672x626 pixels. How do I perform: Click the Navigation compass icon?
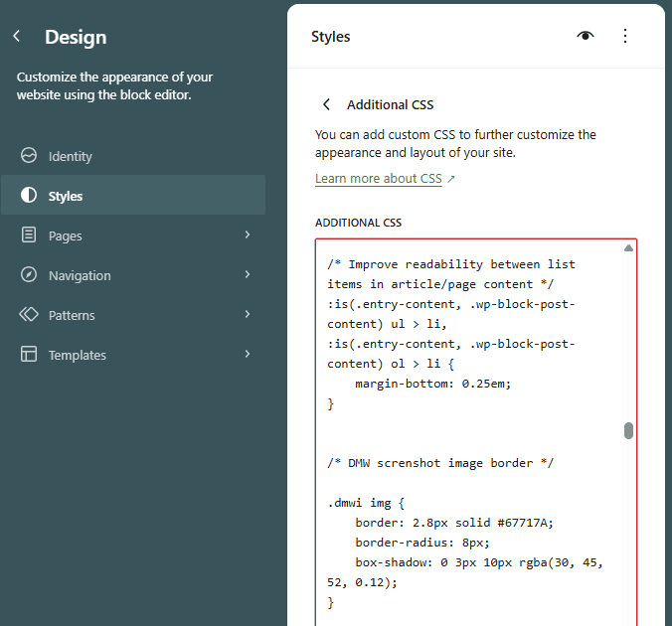click(29, 274)
